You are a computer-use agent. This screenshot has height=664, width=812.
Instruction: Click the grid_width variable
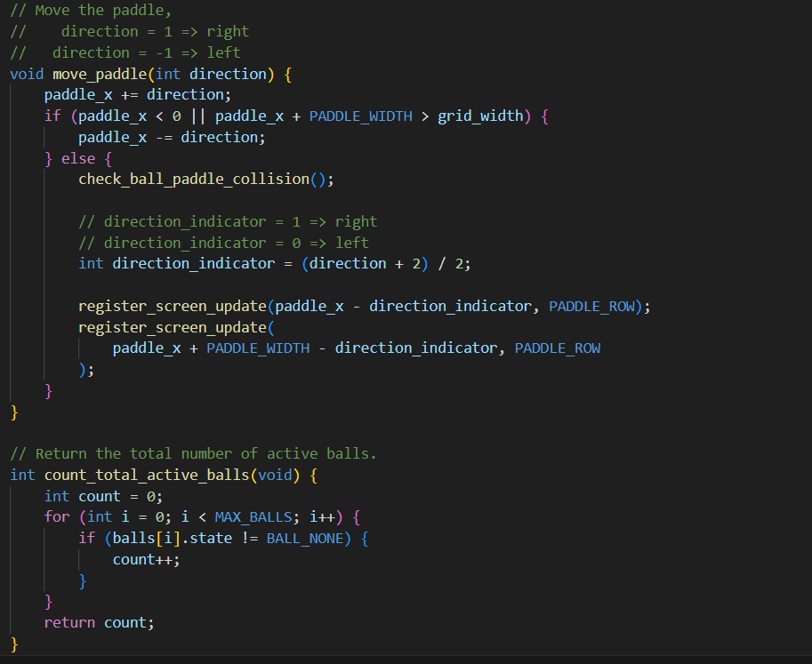pos(482,116)
